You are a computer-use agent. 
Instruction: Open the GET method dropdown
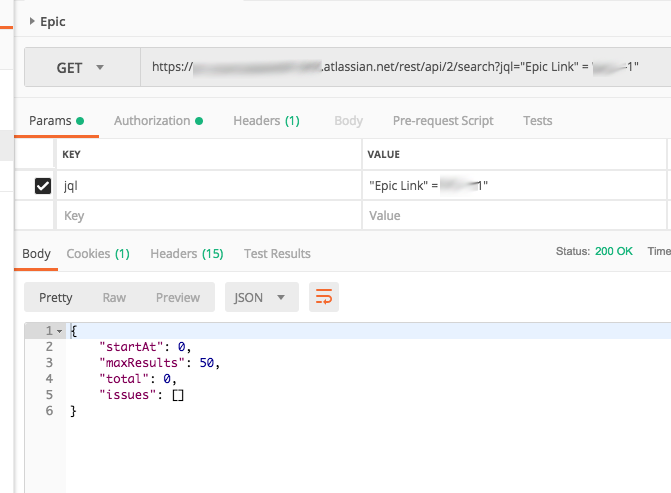click(82, 67)
